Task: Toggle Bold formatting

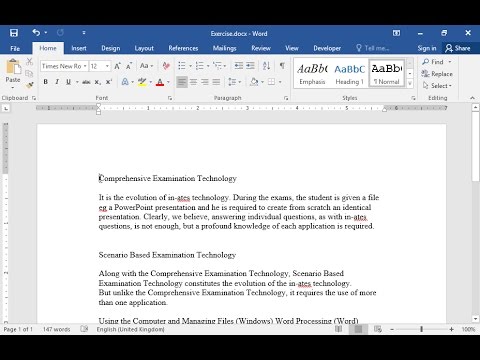Action: (x=46, y=82)
